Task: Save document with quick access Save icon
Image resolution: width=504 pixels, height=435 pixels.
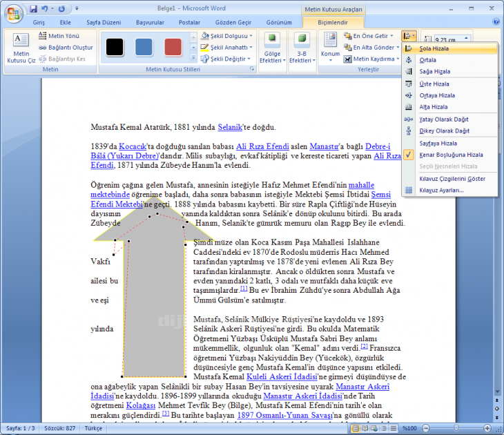Action: [33, 9]
